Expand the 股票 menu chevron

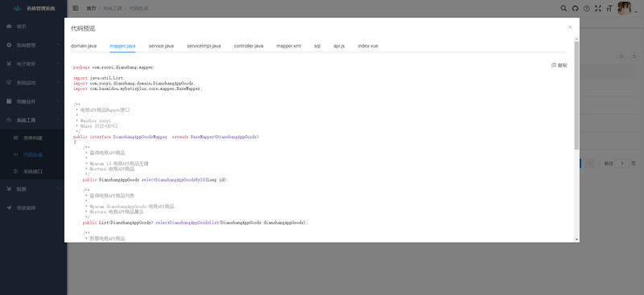[x=58, y=189]
